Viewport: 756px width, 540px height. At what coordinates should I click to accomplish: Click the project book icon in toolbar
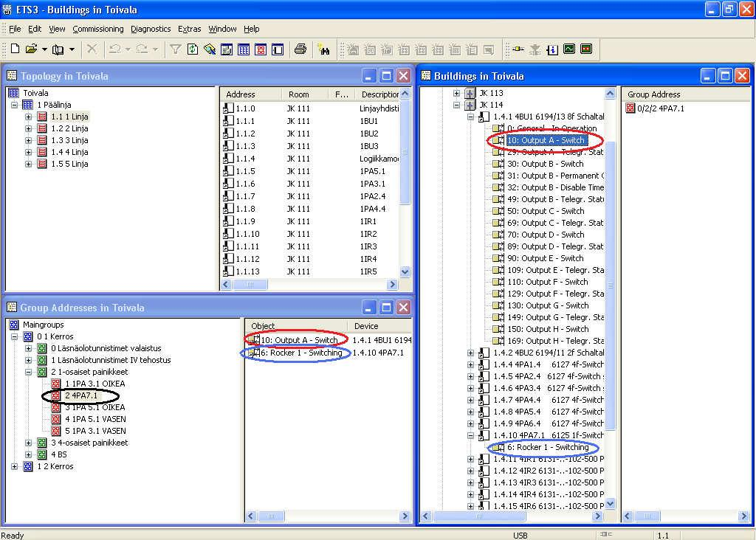click(58, 49)
